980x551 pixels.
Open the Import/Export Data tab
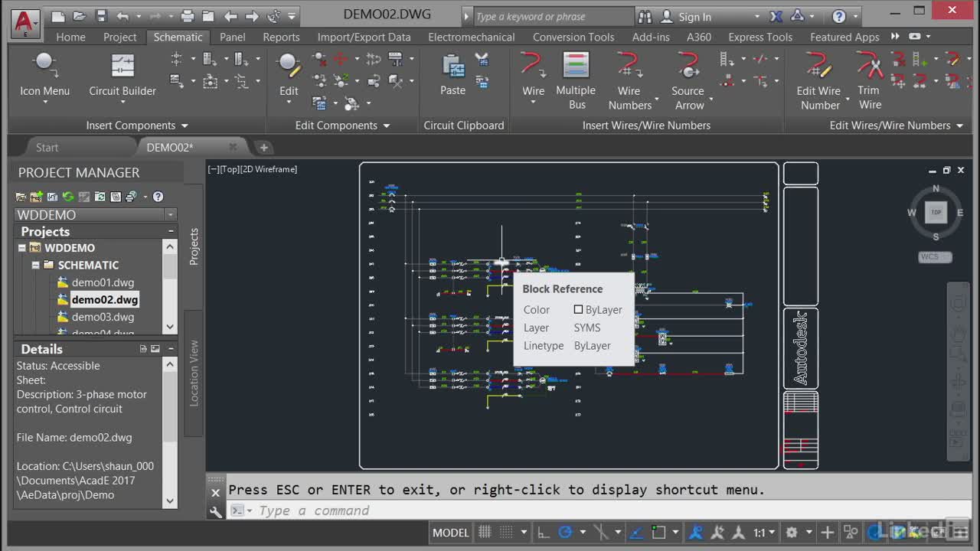point(364,37)
